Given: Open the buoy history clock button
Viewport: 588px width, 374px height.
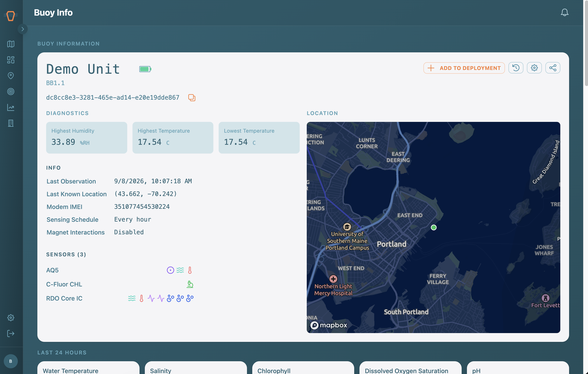Looking at the screenshot, I should pos(516,68).
